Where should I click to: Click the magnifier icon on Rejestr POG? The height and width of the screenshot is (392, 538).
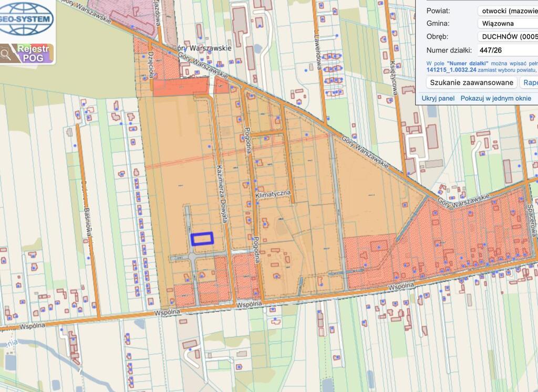tap(7, 54)
